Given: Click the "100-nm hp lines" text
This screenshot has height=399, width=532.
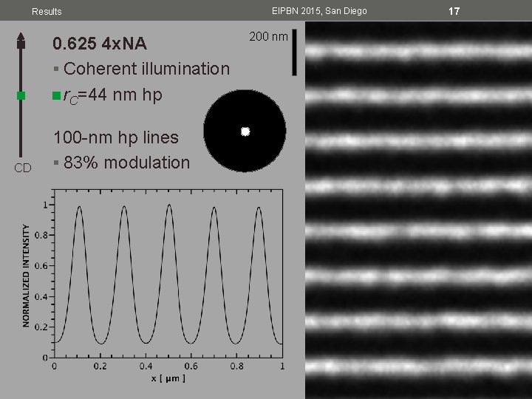Looking at the screenshot, I should (x=116, y=137).
